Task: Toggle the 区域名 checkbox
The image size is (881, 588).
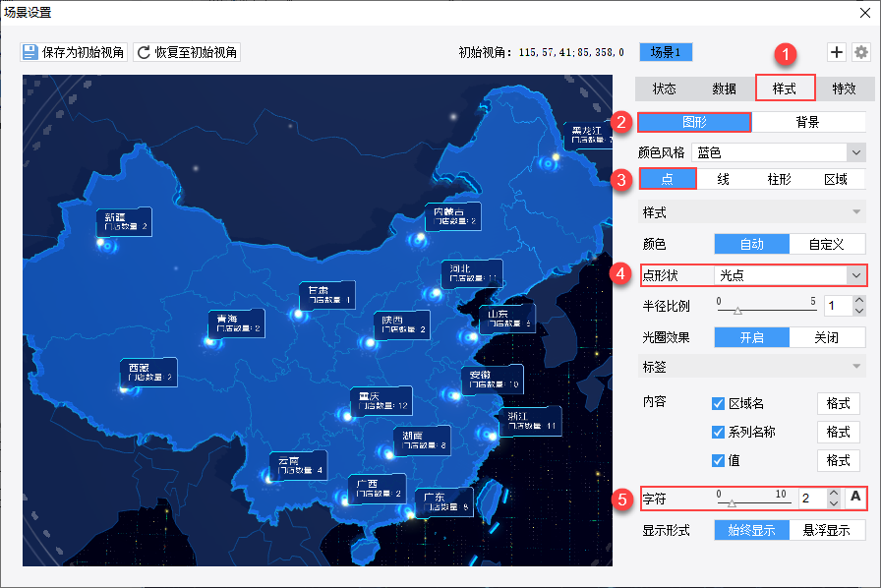Action: point(718,403)
